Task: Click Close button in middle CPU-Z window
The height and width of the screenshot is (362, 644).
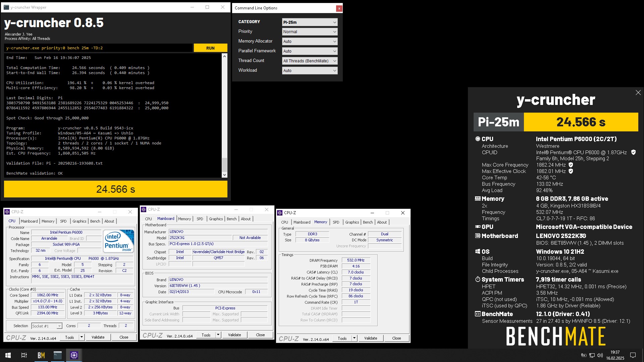Action: pyautogui.click(x=260, y=335)
